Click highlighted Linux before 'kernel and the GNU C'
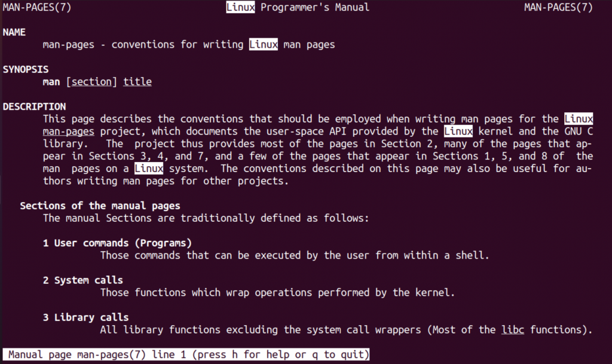Screen dimensions: 612x364 click(458, 131)
